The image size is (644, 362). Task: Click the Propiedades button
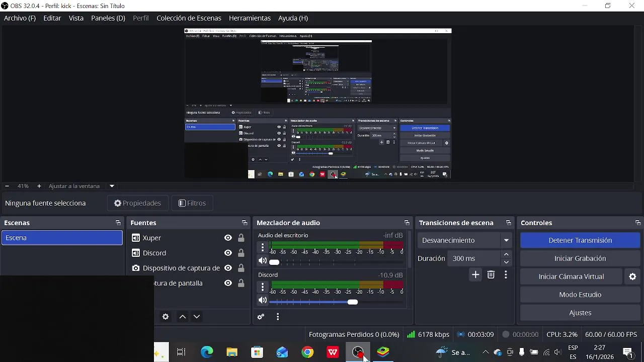click(x=137, y=203)
